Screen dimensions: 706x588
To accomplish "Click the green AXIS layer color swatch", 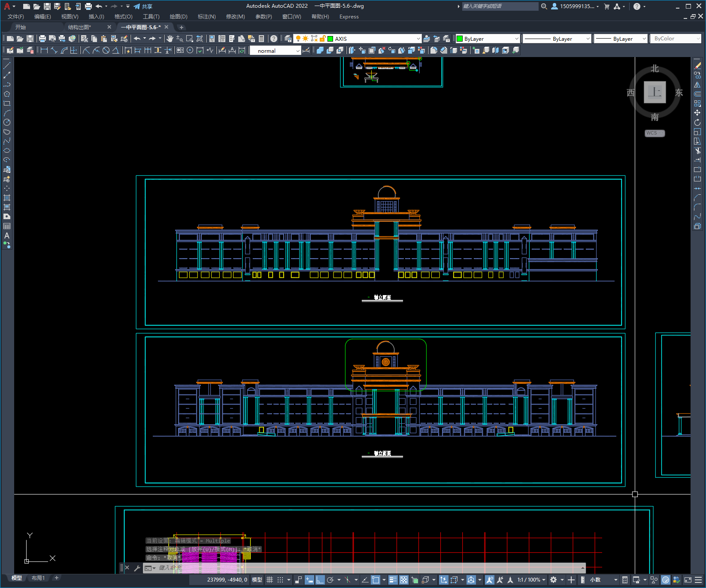I will click(x=330, y=39).
